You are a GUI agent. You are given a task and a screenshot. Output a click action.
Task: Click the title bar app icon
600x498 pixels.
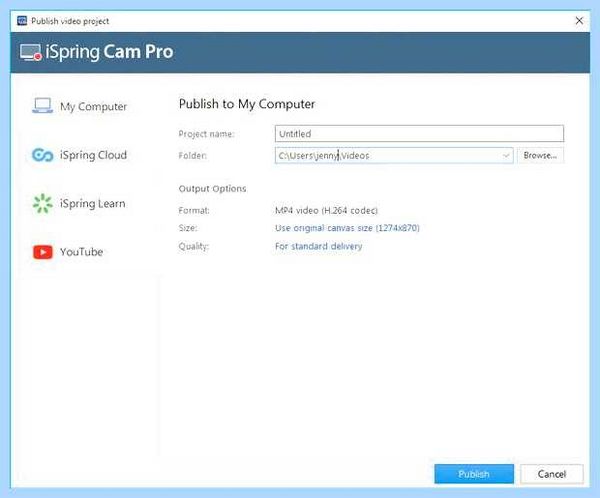22,21
